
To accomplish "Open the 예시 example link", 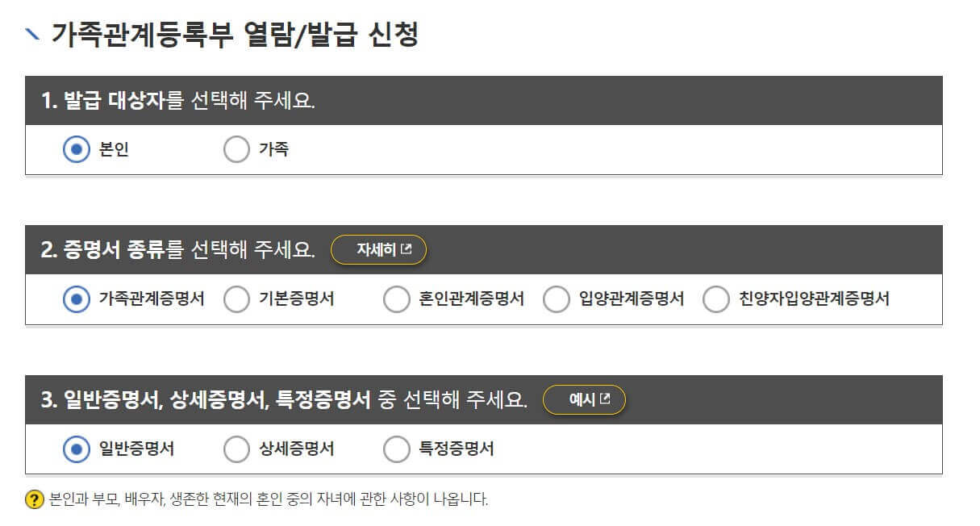I will (x=584, y=399).
